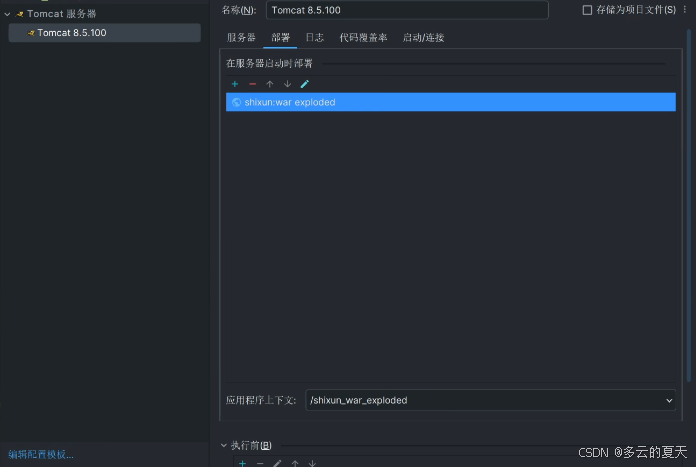The height and width of the screenshot is (467, 696).
Task: Click the Tomcat 服务器 group label
Action: coord(62,14)
